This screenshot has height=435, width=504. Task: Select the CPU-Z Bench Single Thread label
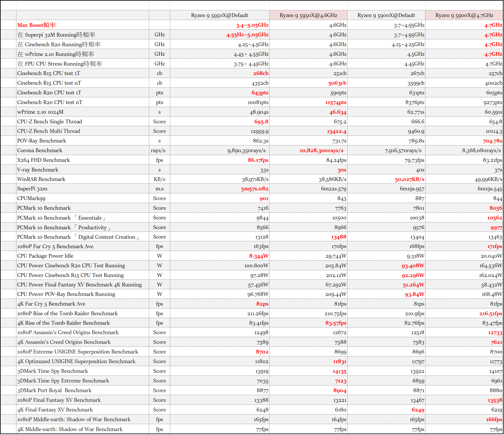[x=49, y=121]
